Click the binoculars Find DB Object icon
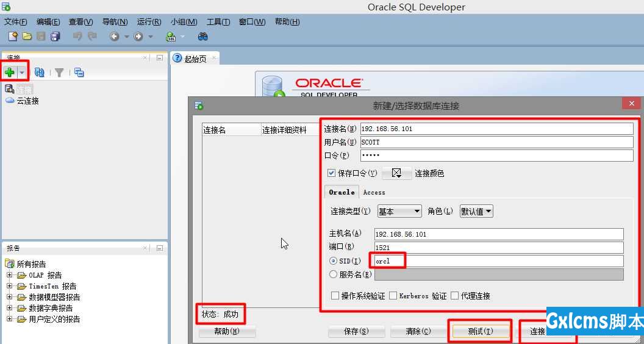This screenshot has height=344, width=644. click(x=202, y=37)
